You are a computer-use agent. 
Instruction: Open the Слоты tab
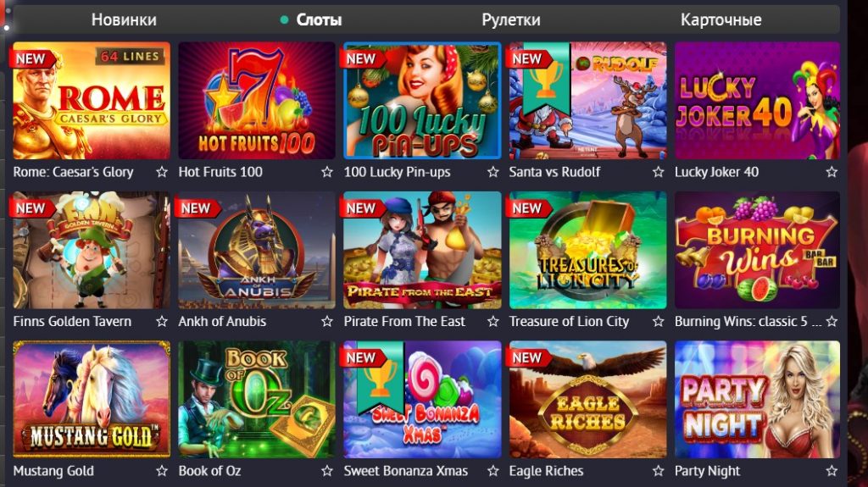click(x=319, y=20)
